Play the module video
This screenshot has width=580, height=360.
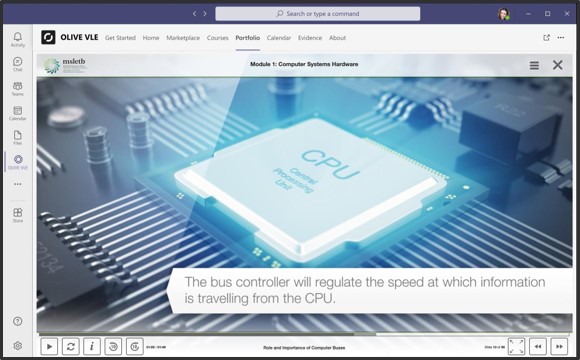(49, 347)
